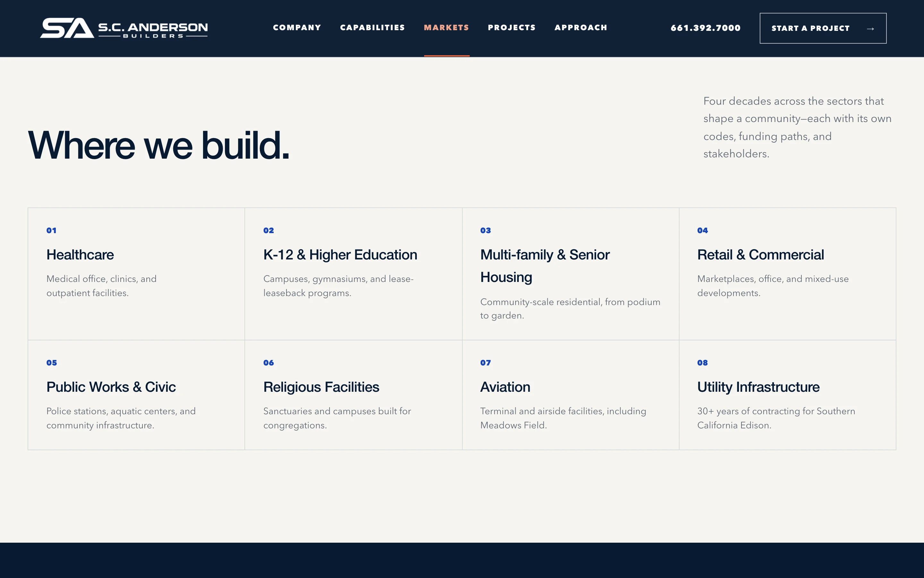Image resolution: width=924 pixels, height=578 pixels.
Task: Click the S.C. Anderson Builders logo
Action: 124,28
